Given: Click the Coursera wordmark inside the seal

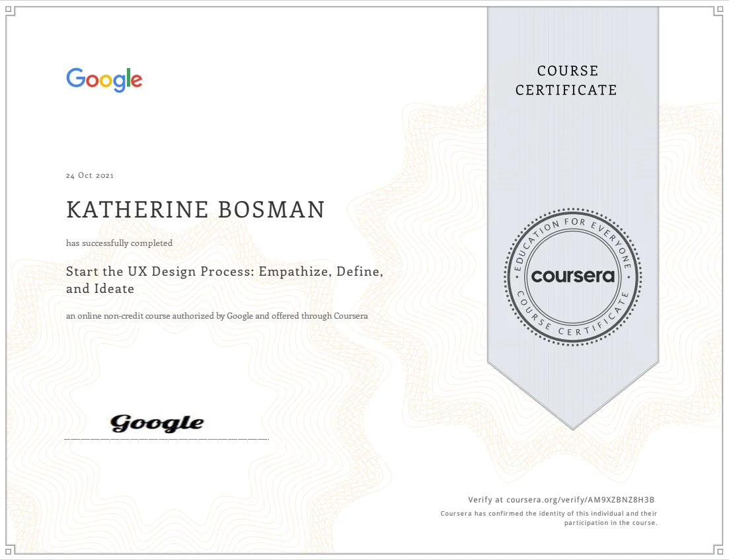Looking at the screenshot, I should click(x=572, y=276).
